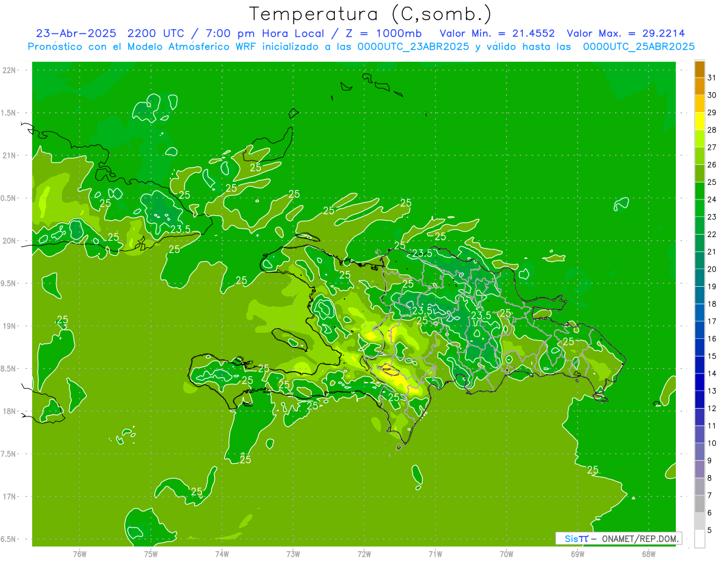Click the '26' label on the color scale

pos(712,164)
